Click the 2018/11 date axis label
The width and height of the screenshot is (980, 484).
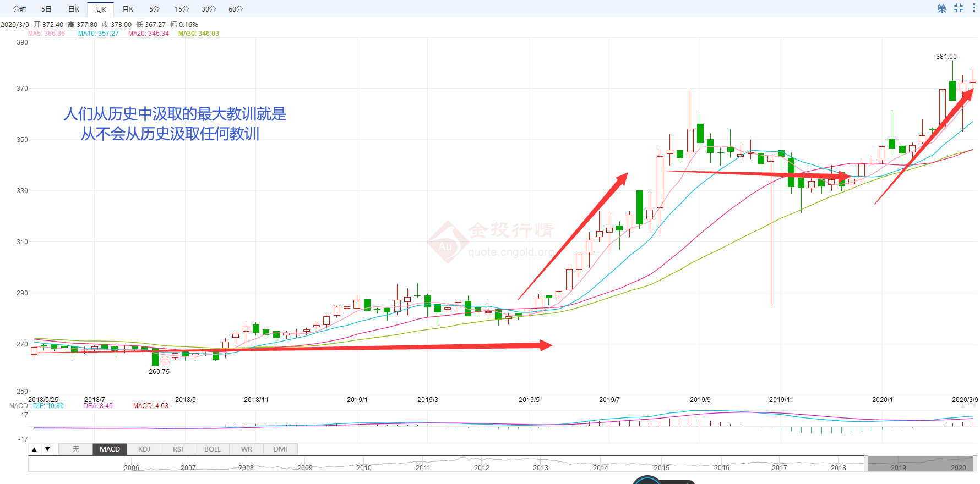[256, 400]
